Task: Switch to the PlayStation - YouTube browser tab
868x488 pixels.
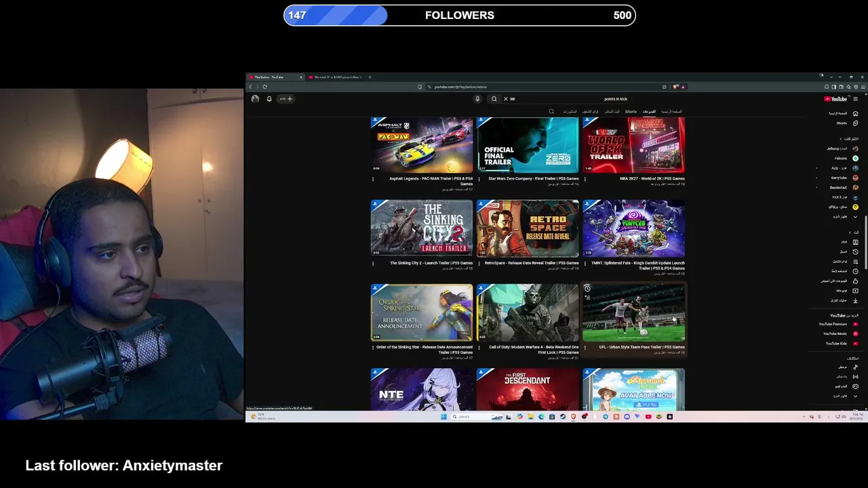Action: click(274, 77)
